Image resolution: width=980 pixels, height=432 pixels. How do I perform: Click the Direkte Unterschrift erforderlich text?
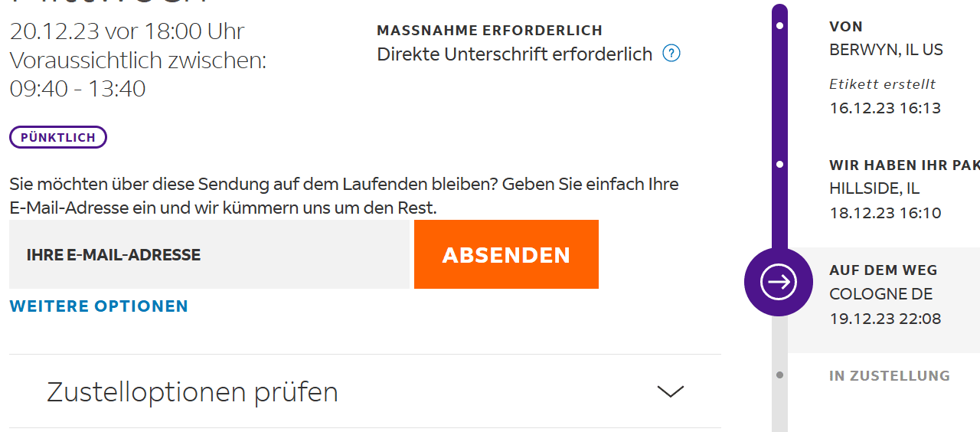pyautogui.click(x=514, y=54)
